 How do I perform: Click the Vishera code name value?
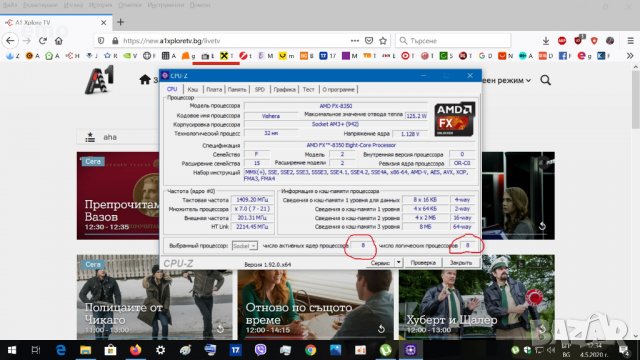[x=271, y=116]
